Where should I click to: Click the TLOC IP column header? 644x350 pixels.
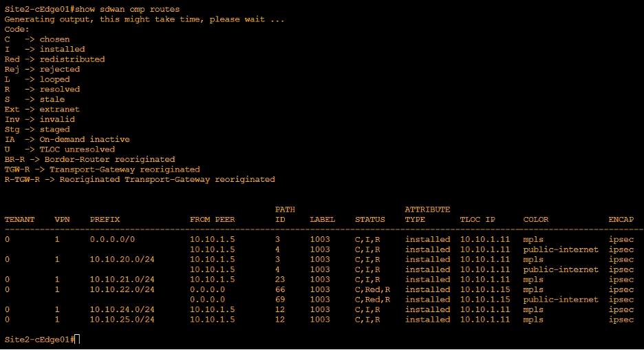(x=477, y=220)
